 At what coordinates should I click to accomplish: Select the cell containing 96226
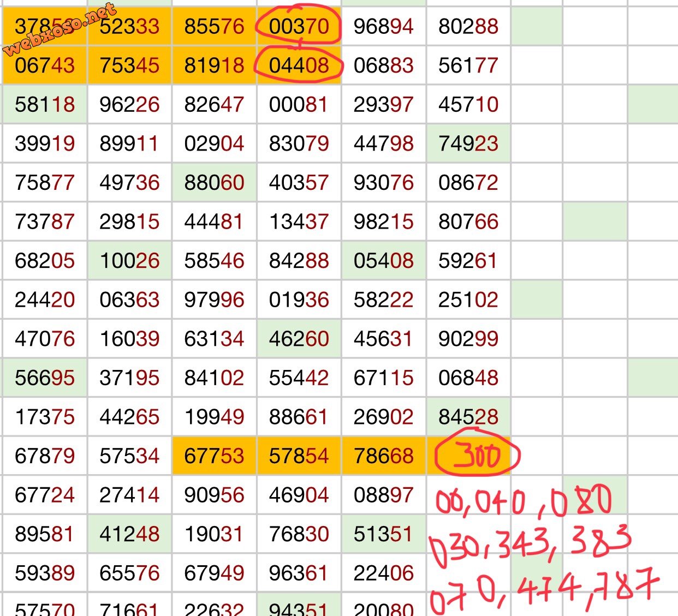point(130,104)
